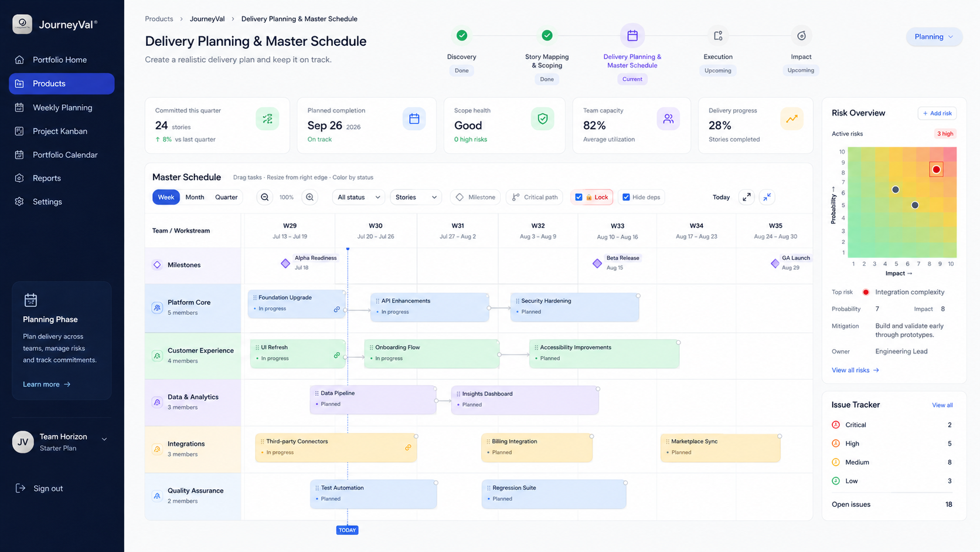
Task: Click the Execution step icon
Action: (718, 36)
